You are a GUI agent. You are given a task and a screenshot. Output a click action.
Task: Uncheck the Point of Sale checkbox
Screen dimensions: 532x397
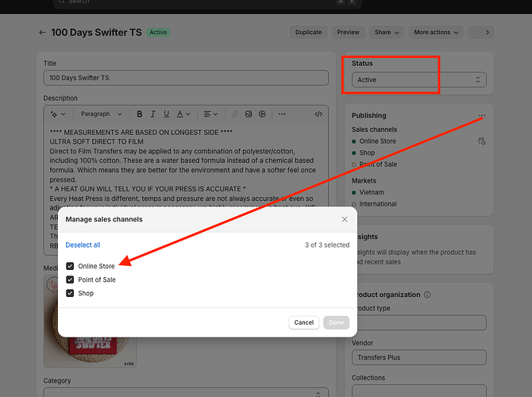pos(70,279)
